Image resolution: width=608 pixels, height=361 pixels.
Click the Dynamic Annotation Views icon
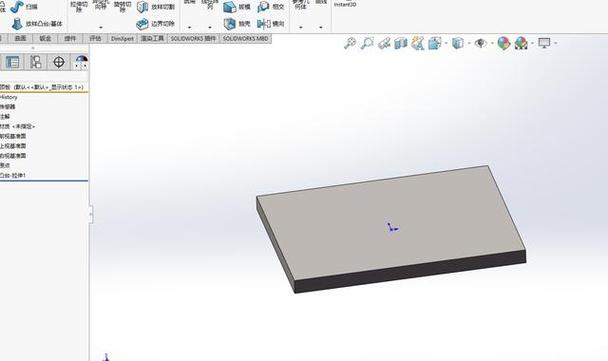click(x=418, y=43)
